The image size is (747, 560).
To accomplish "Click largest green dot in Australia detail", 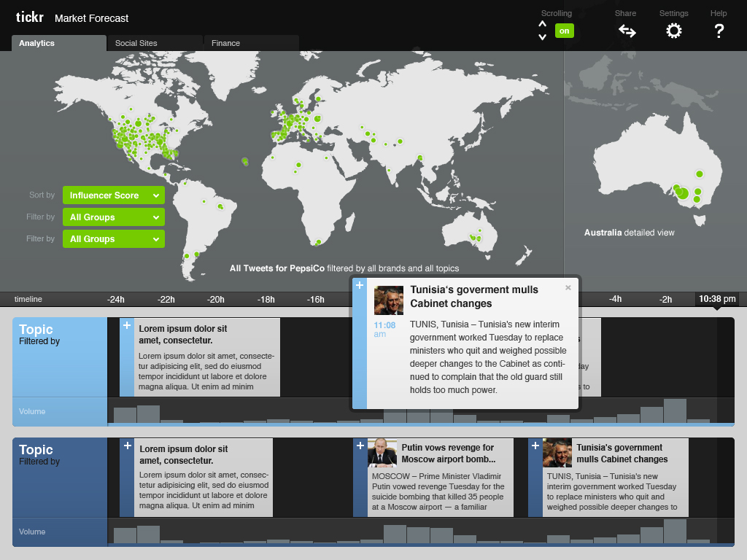I will [x=683, y=192].
